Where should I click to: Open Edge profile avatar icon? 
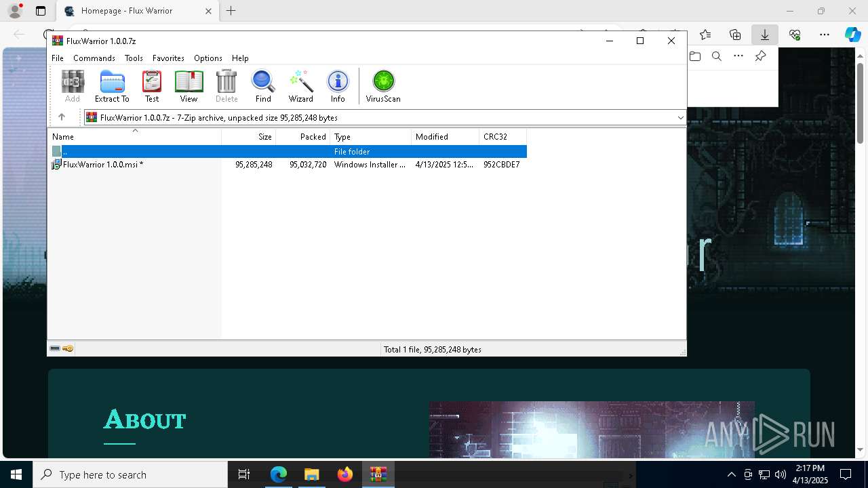(x=15, y=11)
